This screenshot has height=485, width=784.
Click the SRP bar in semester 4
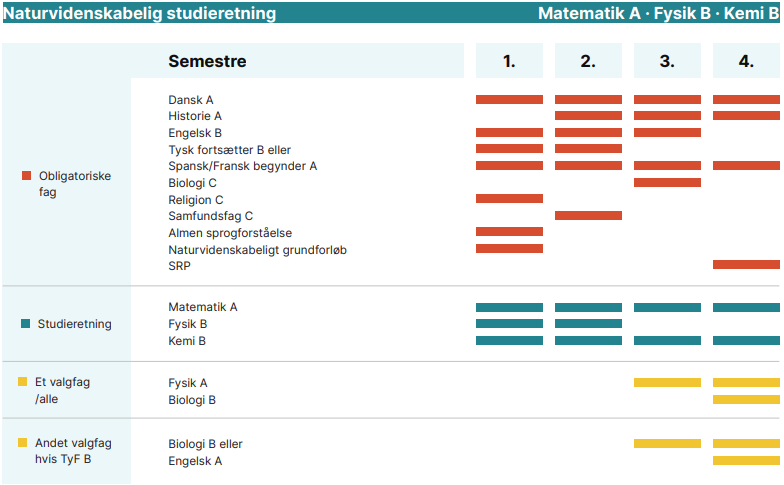coord(746,264)
